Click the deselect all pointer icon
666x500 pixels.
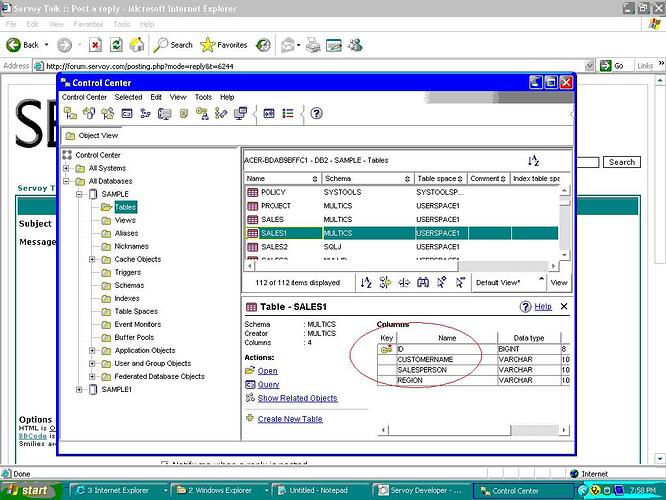tap(460, 282)
